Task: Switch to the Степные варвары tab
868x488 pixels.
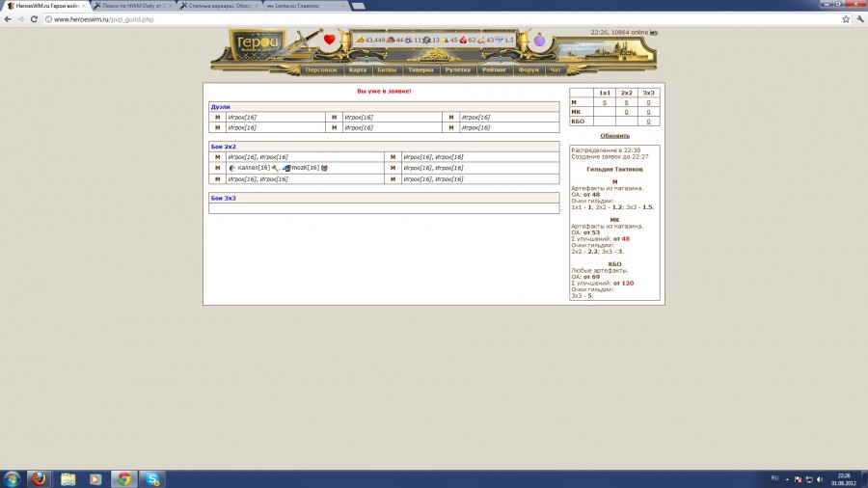Action: pyautogui.click(x=218, y=6)
